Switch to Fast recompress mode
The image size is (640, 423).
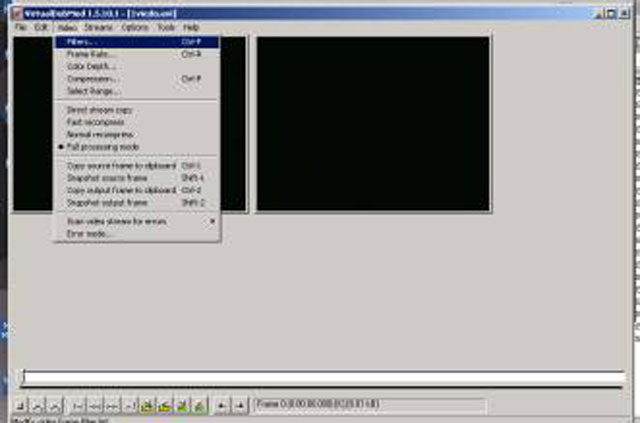coord(137,122)
